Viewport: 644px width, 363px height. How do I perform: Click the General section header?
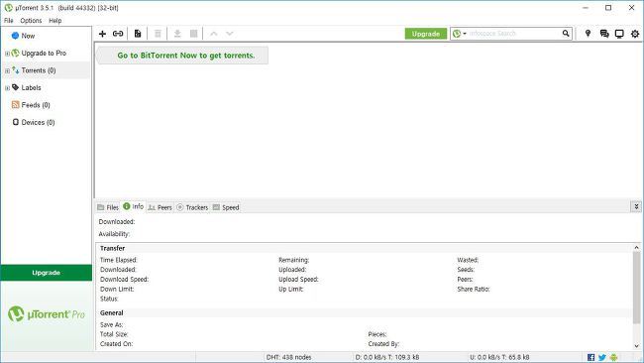point(112,312)
